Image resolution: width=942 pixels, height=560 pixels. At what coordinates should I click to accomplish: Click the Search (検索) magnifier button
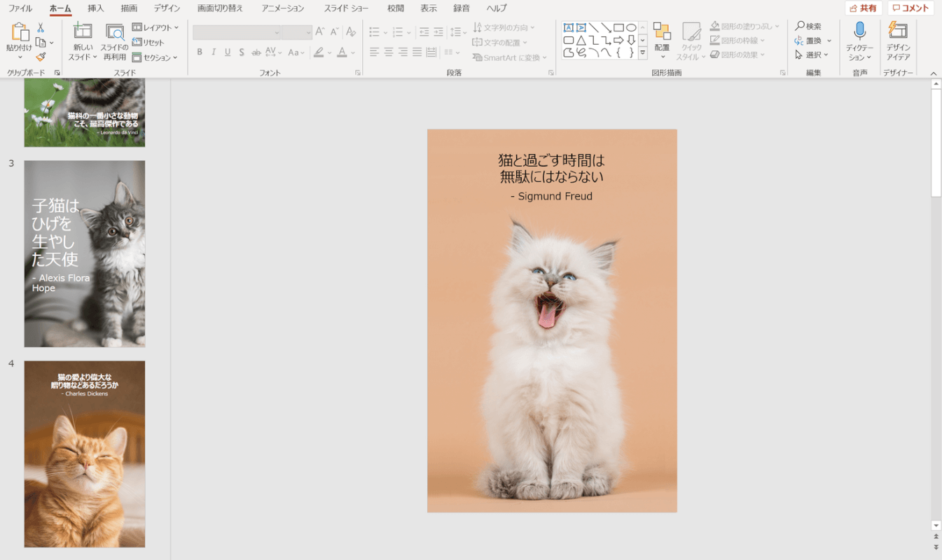[808, 27]
